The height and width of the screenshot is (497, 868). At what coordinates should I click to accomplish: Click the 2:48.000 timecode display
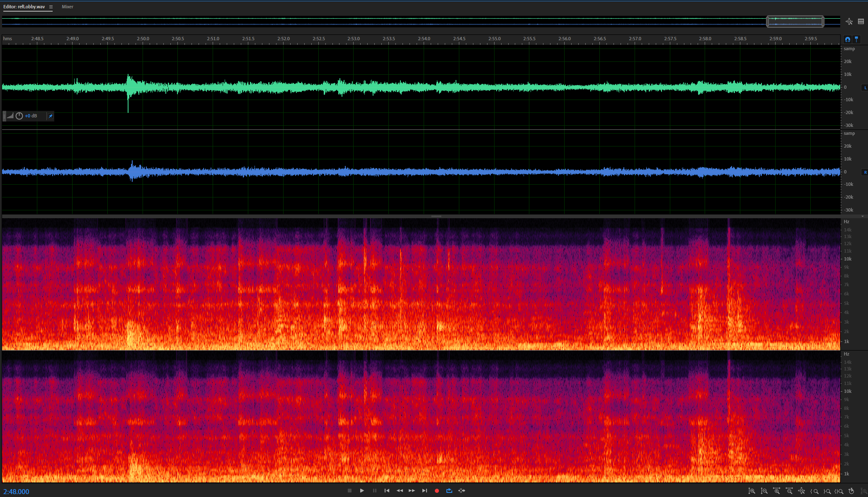[x=17, y=492]
